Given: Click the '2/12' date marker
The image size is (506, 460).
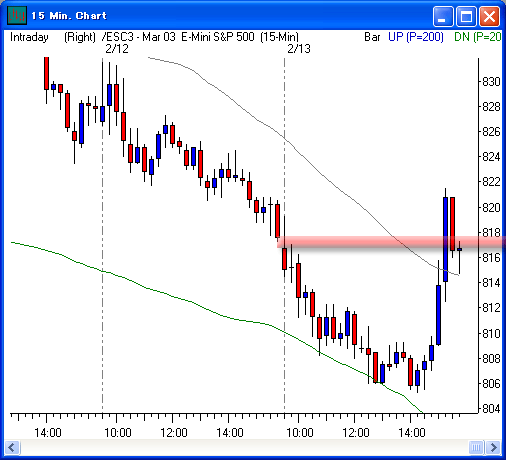Looking at the screenshot, I should coord(117,49).
